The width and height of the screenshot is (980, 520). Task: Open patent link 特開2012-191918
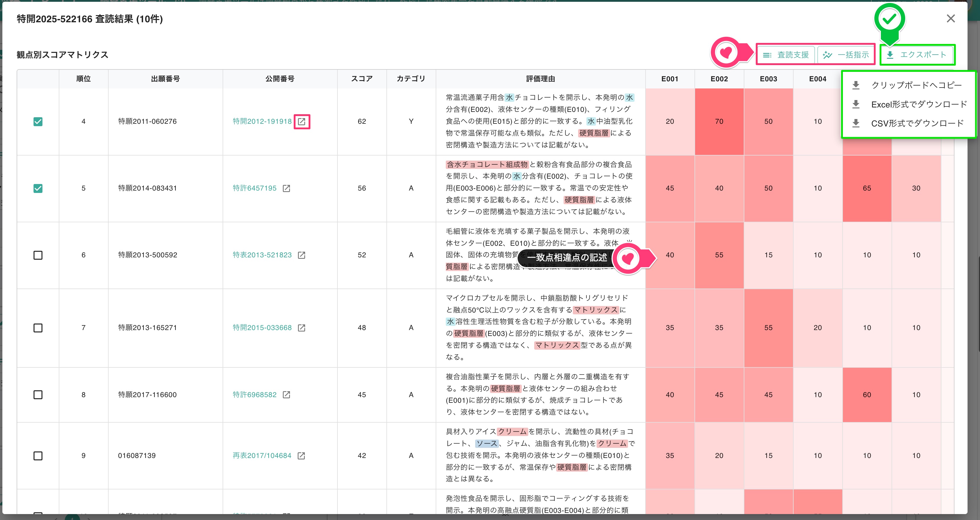click(x=262, y=121)
